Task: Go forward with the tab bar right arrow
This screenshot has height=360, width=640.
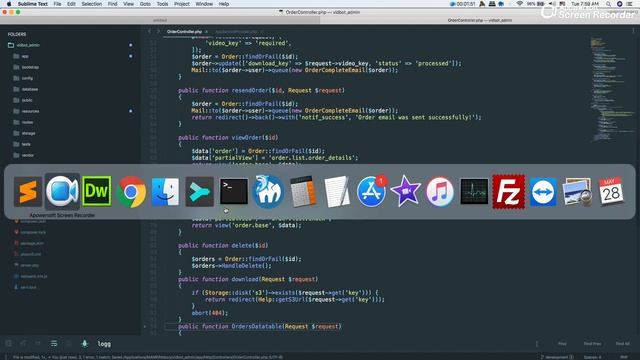Action: [x=158, y=31]
